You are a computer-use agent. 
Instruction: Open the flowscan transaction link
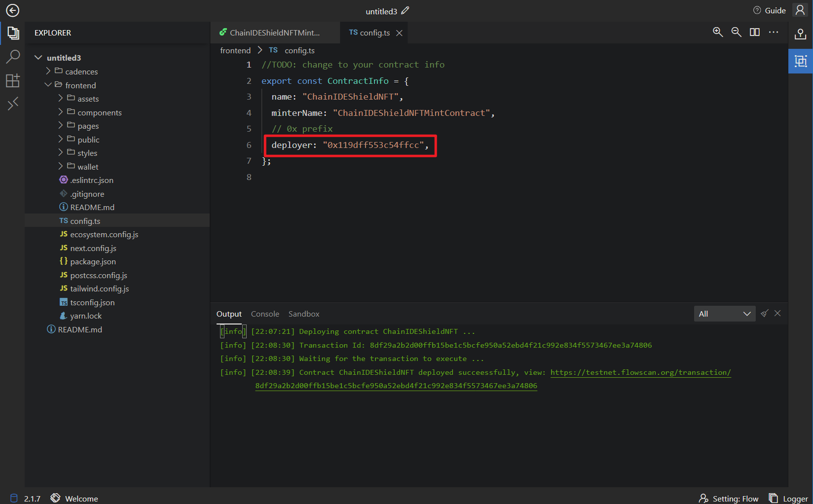pyautogui.click(x=640, y=372)
